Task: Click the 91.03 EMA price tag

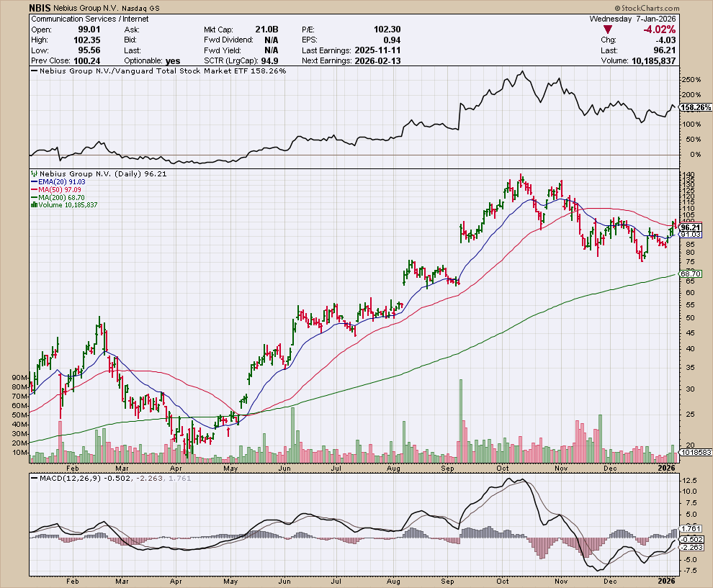Action: 691,235
